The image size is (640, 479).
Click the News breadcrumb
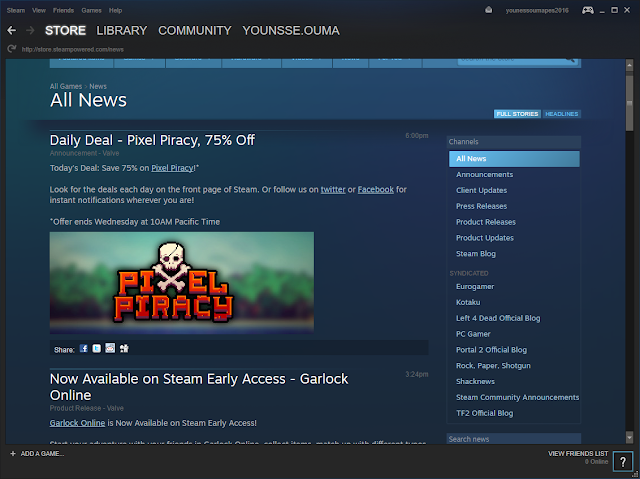[x=98, y=86]
